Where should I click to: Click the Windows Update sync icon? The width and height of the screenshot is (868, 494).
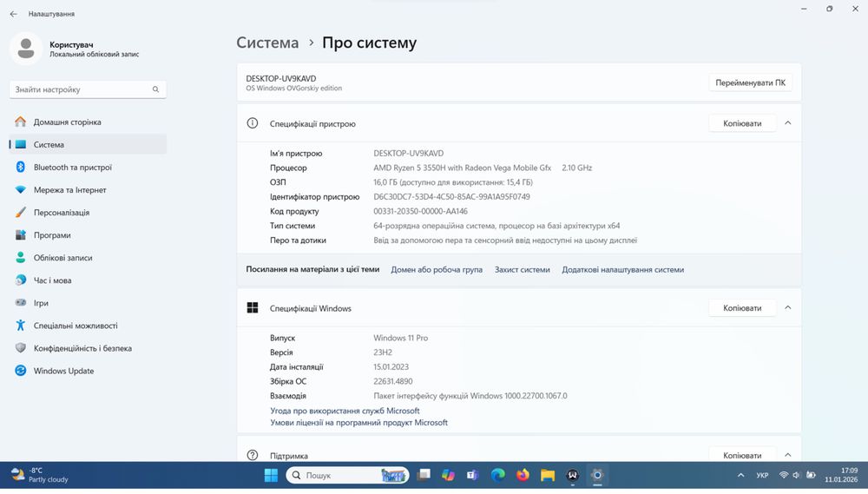coord(21,371)
